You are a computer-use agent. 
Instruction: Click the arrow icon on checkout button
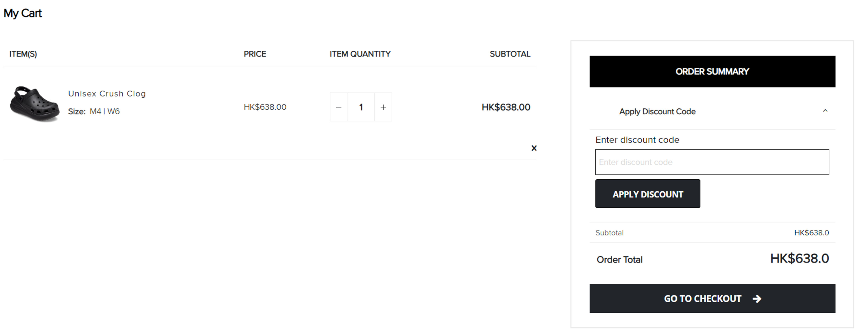click(x=757, y=299)
